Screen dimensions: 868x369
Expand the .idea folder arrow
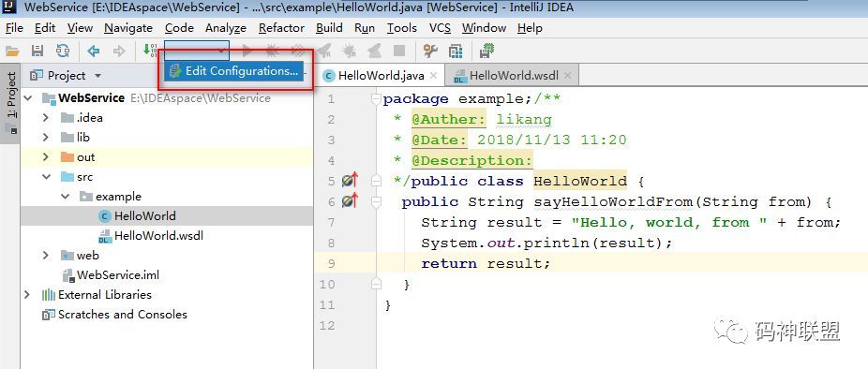coord(46,118)
